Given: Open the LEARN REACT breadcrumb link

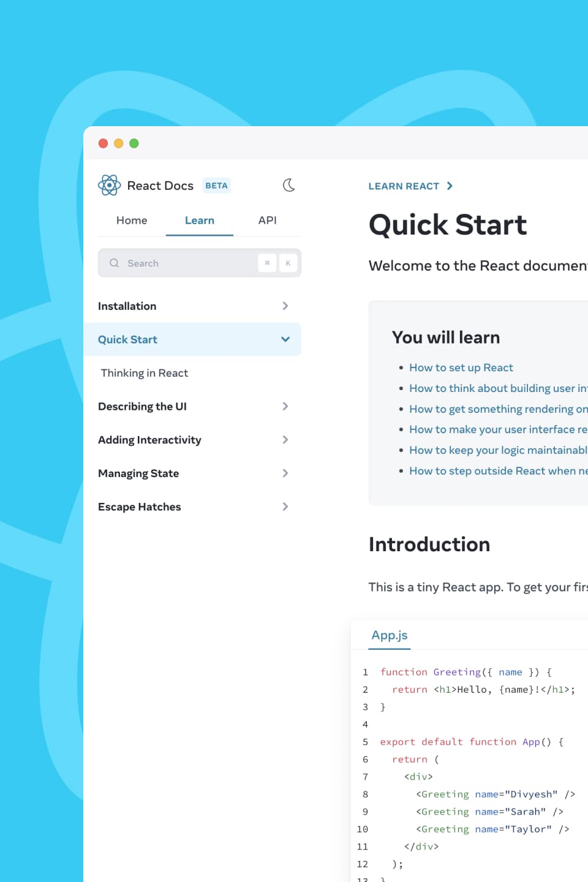Looking at the screenshot, I should point(404,186).
